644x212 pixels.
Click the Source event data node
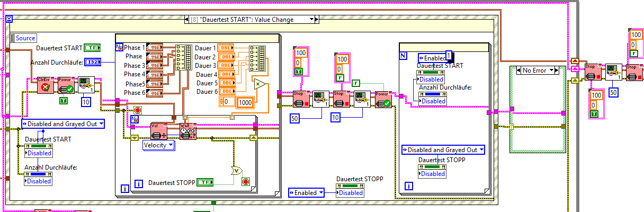[x=22, y=38]
